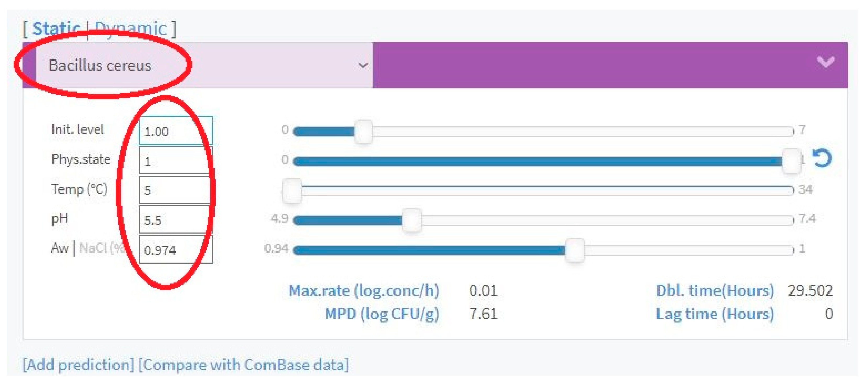Viewport: 868px width, 385px height.
Task: Focus the Phys.state value field
Action: pos(176,161)
